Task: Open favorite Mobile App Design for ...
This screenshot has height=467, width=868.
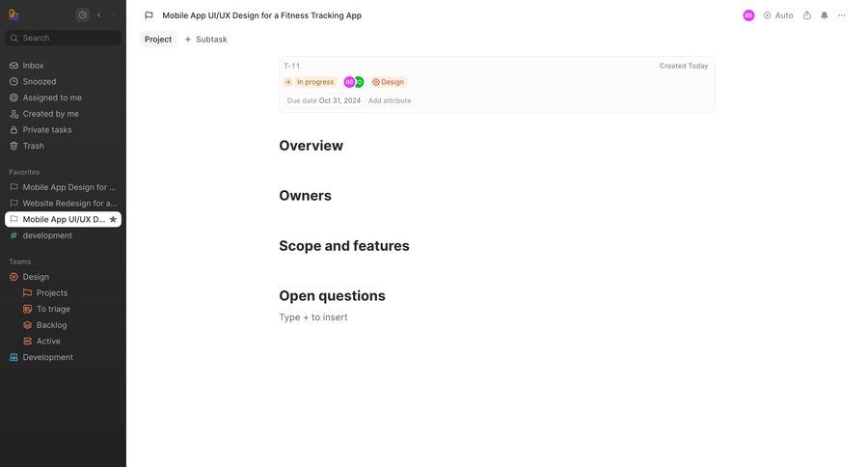Action: [63, 187]
